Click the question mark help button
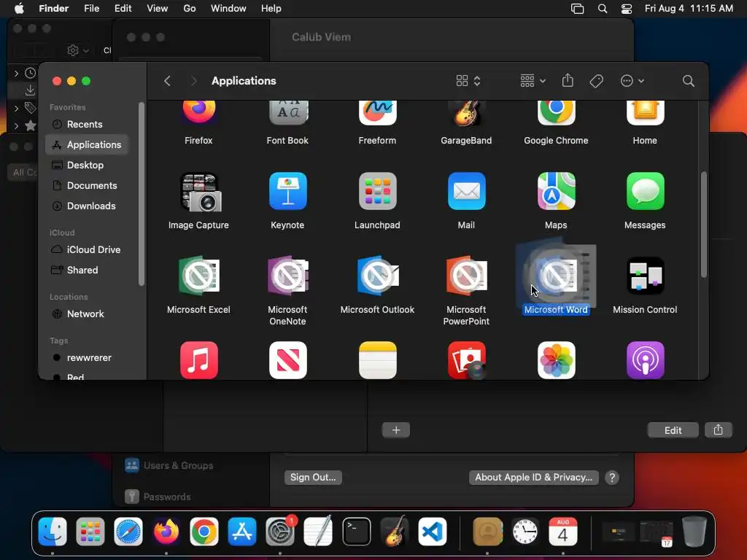Viewport: 747px width, 560px height. point(612,477)
